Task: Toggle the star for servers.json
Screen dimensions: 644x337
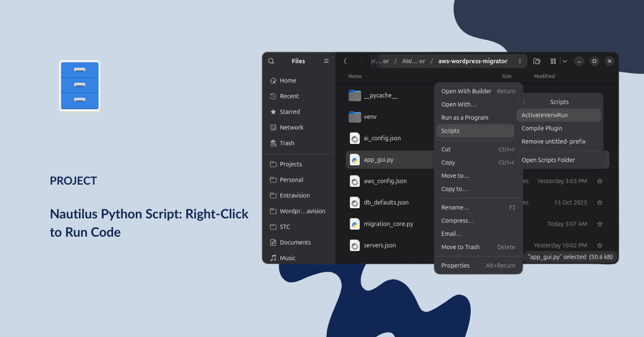Action: coord(599,245)
